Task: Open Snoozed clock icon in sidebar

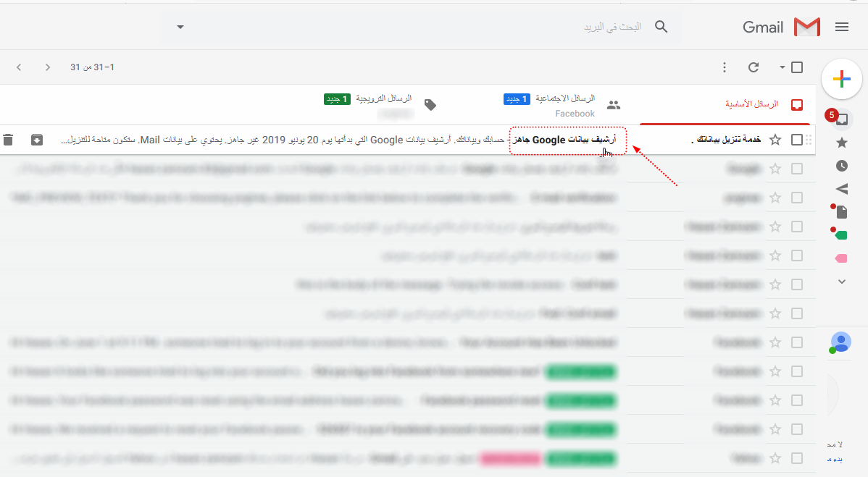Action: point(841,166)
